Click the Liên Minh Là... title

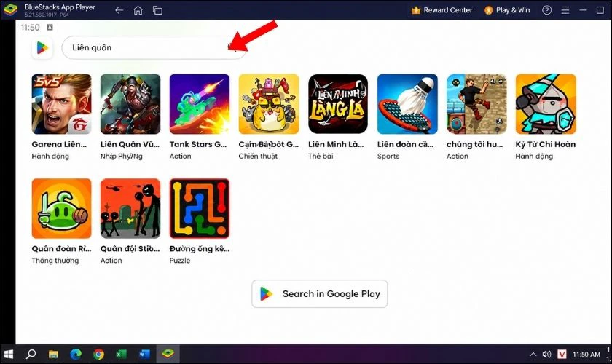(336, 144)
